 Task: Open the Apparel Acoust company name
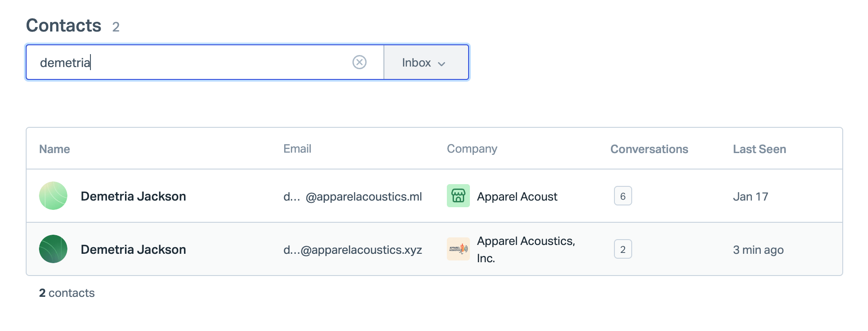point(517,197)
